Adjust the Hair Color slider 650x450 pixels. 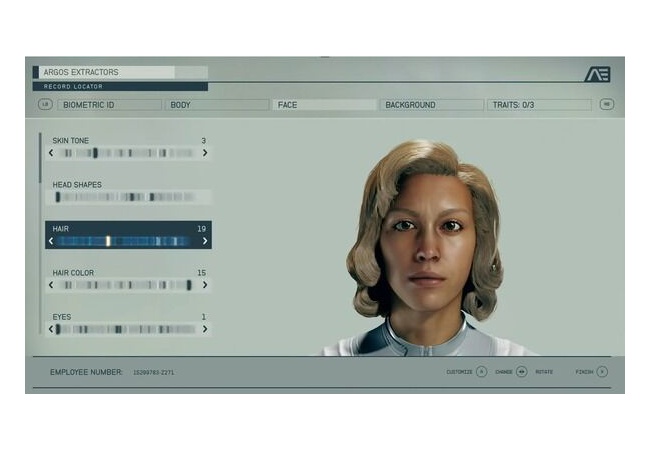(x=128, y=285)
